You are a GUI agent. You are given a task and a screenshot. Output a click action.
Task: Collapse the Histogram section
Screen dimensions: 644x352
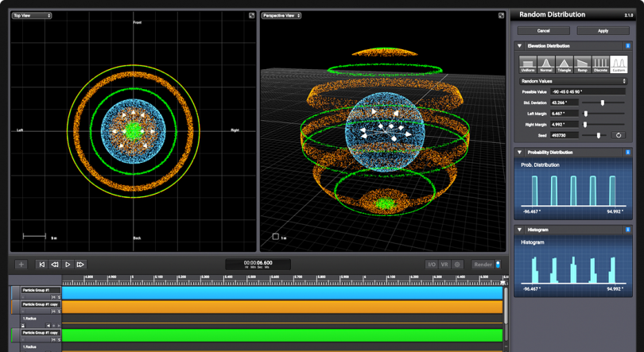520,230
